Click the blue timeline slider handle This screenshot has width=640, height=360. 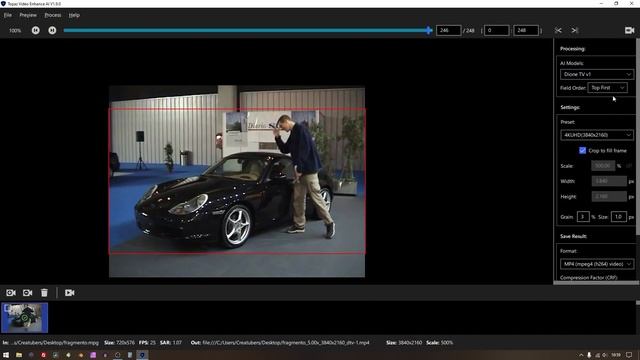429,30
